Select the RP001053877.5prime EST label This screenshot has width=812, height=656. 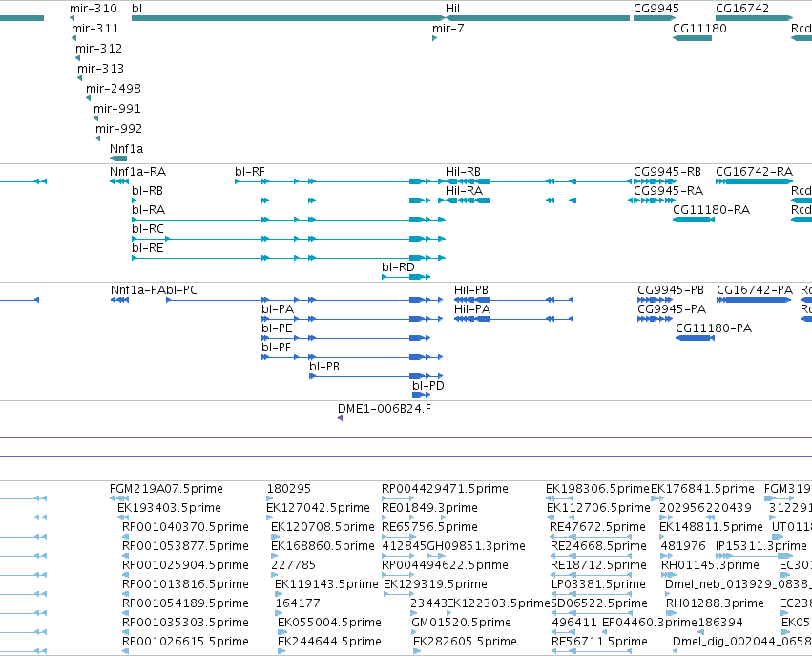[x=185, y=546]
